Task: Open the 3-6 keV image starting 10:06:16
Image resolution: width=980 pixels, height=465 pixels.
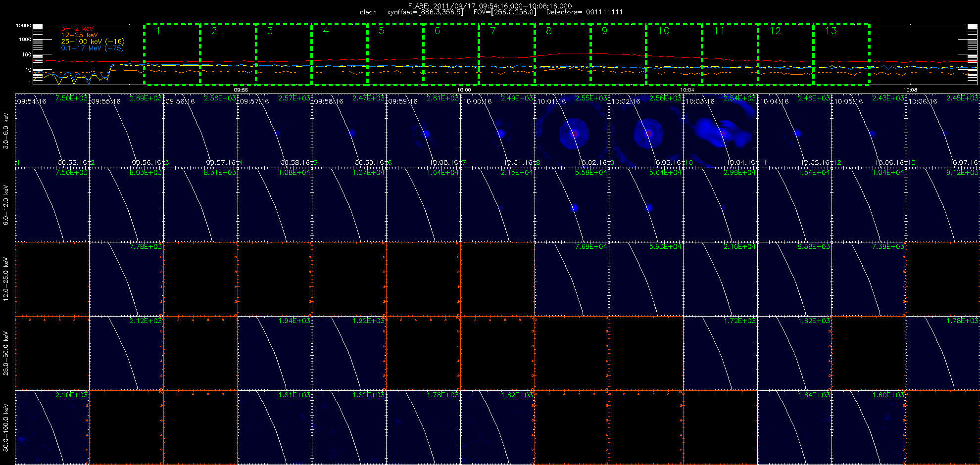Action: pos(943,131)
